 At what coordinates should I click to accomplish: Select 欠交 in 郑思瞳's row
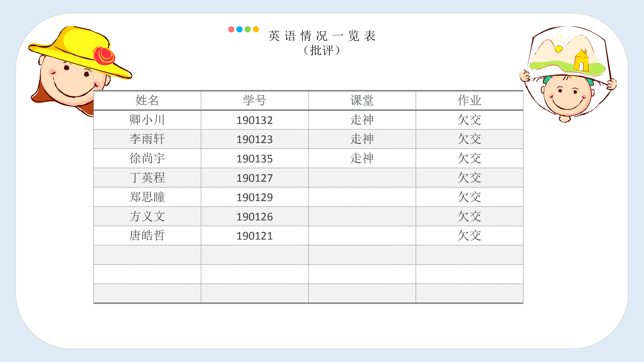469,197
